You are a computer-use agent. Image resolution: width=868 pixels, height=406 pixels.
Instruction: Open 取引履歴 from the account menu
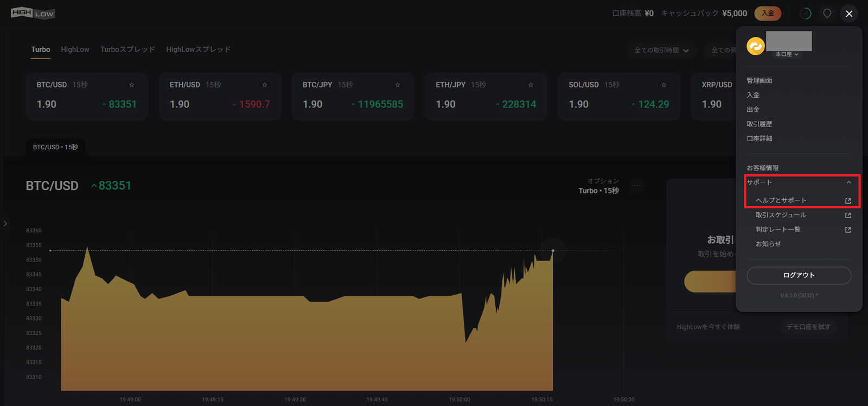pyautogui.click(x=759, y=124)
